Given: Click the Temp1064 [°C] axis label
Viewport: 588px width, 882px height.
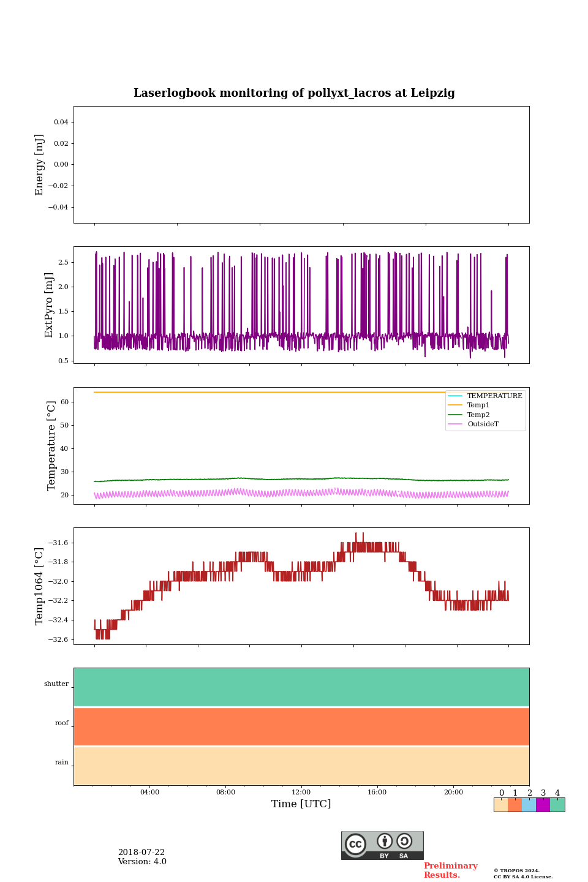Looking at the screenshot, I should tap(40, 586).
